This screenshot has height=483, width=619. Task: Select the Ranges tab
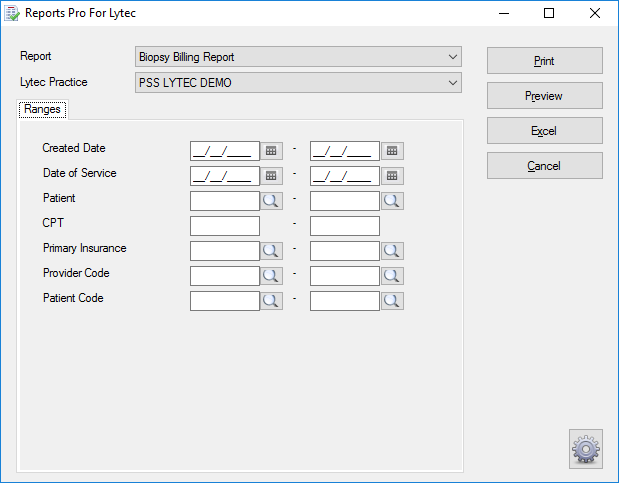42,109
